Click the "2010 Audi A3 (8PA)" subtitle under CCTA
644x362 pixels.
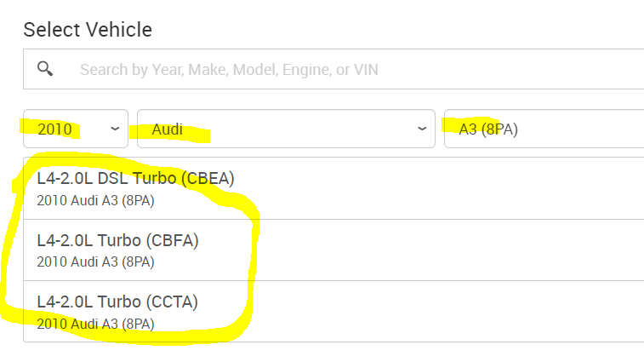click(x=95, y=323)
